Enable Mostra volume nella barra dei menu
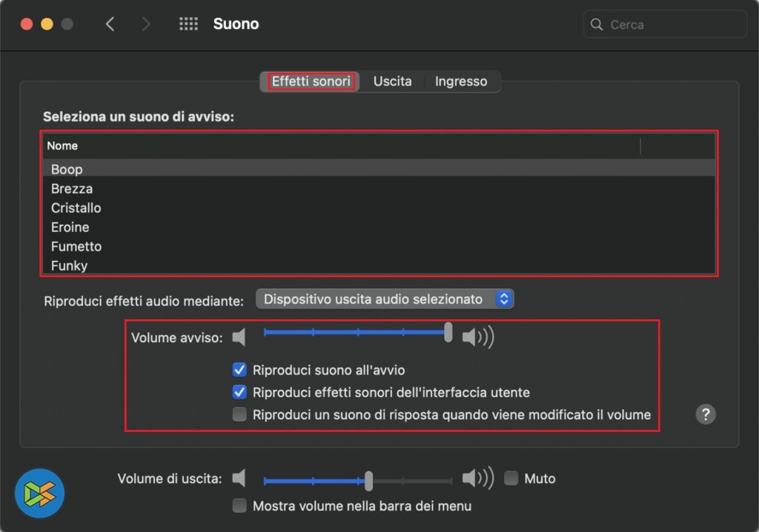759x532 pixels. pyautogui.click(x=239, y=506)
